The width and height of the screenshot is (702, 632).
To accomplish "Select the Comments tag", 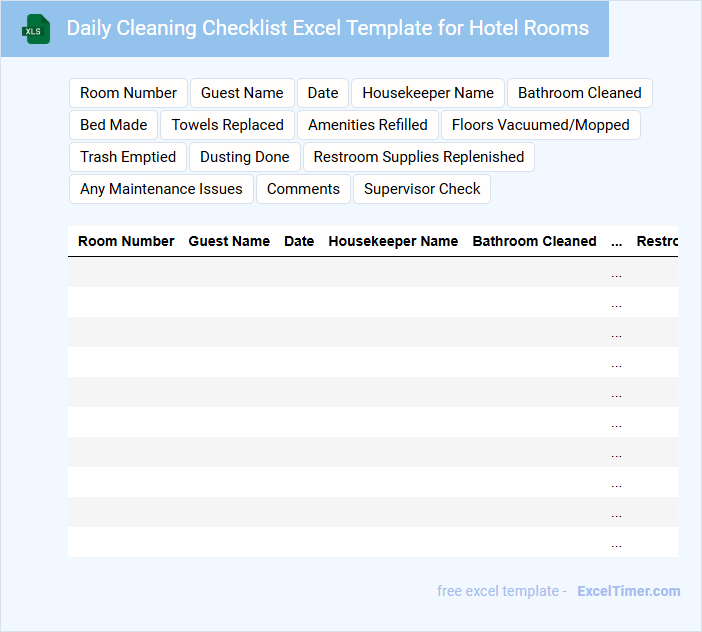I will pyautogui.click(x=303, y=189).
